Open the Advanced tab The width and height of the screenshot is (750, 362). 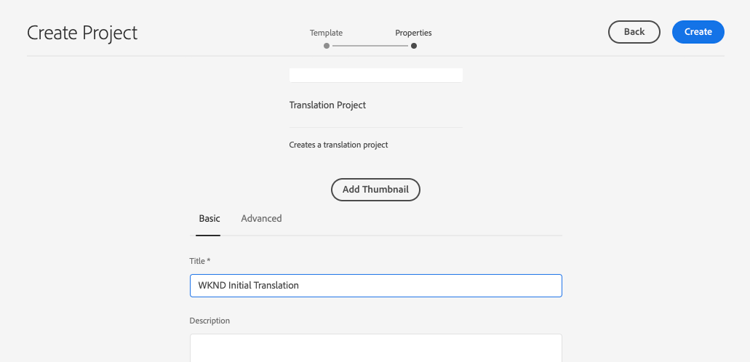261,219
